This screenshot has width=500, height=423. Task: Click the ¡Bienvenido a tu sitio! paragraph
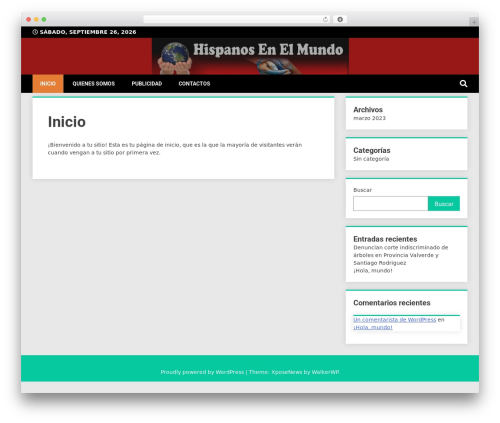point(175,149)
